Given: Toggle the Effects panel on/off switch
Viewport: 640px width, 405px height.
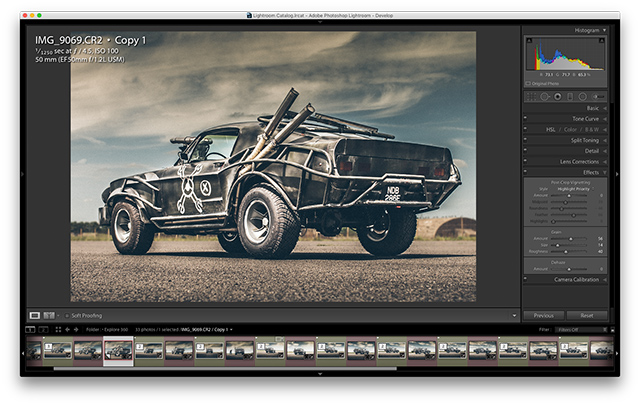Looking at the screenshot, I should pos(526,172).
